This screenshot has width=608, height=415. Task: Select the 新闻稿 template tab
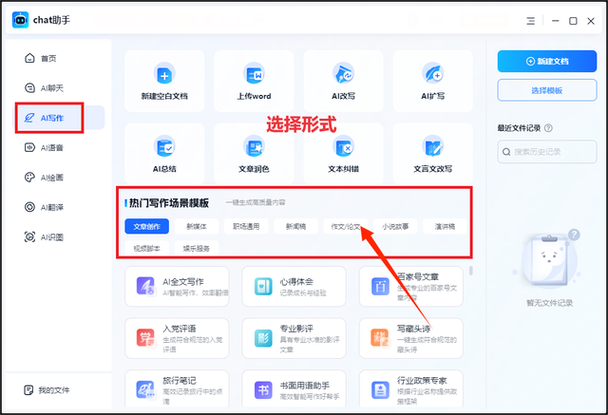coord(296,227)
